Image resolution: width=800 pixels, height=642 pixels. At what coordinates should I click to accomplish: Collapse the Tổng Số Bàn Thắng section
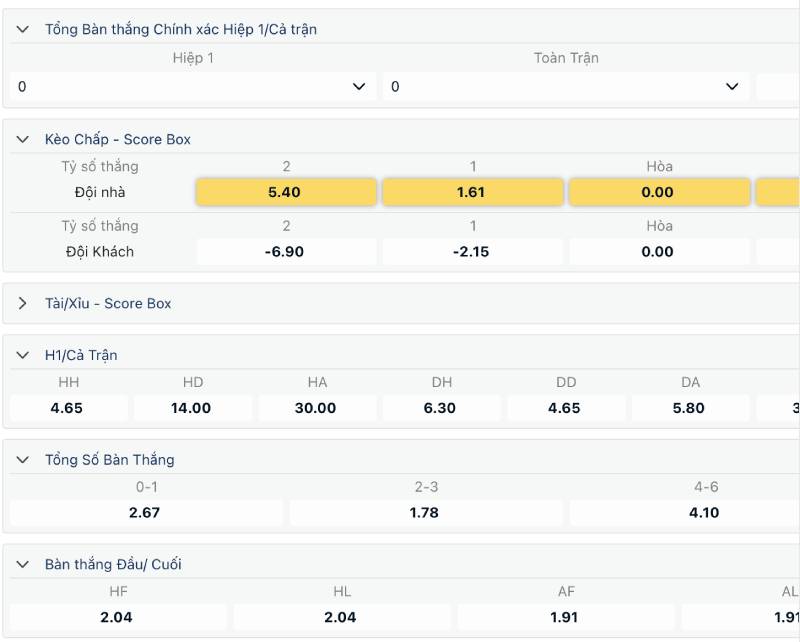tap(23, 460)
